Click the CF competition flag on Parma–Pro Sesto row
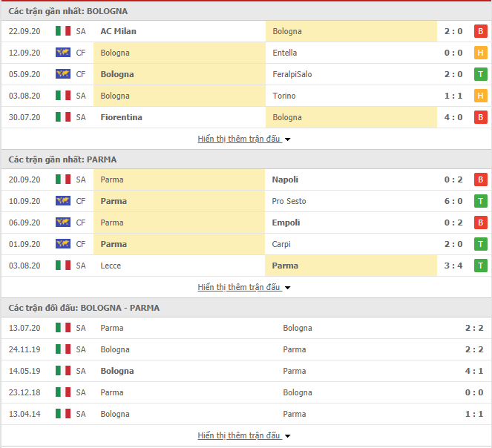Viewport: 492px width, 448px height. point(63,201)
